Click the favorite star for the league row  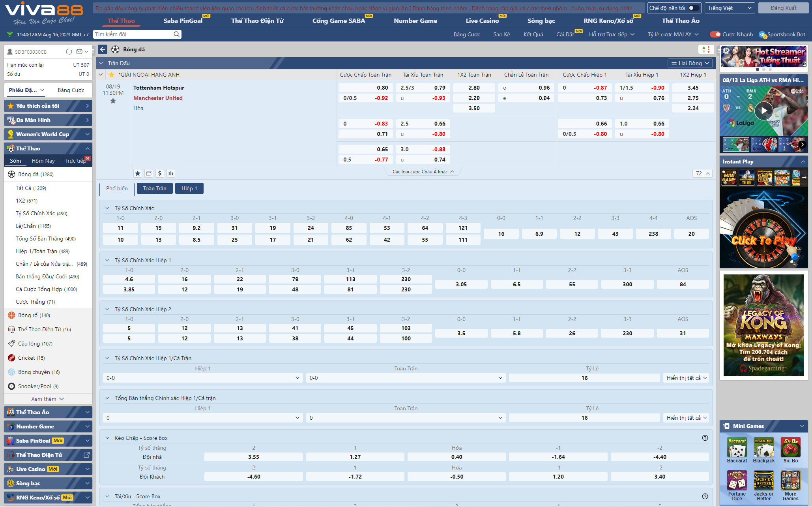(x=112, y=75)
